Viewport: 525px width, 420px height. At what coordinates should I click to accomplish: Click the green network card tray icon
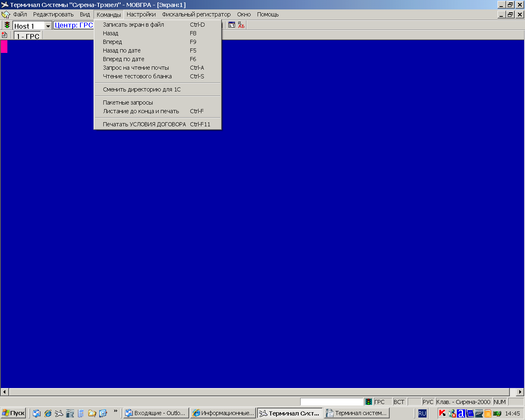(x=497, y=413)
